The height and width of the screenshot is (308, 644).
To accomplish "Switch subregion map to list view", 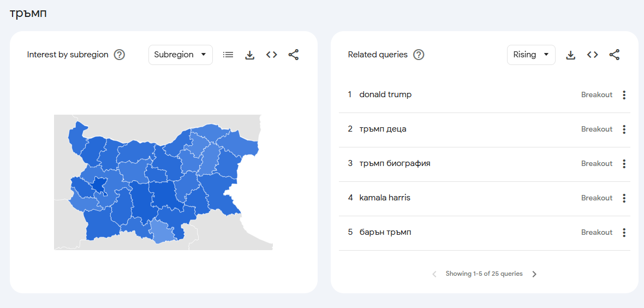I will pos(228,55).
